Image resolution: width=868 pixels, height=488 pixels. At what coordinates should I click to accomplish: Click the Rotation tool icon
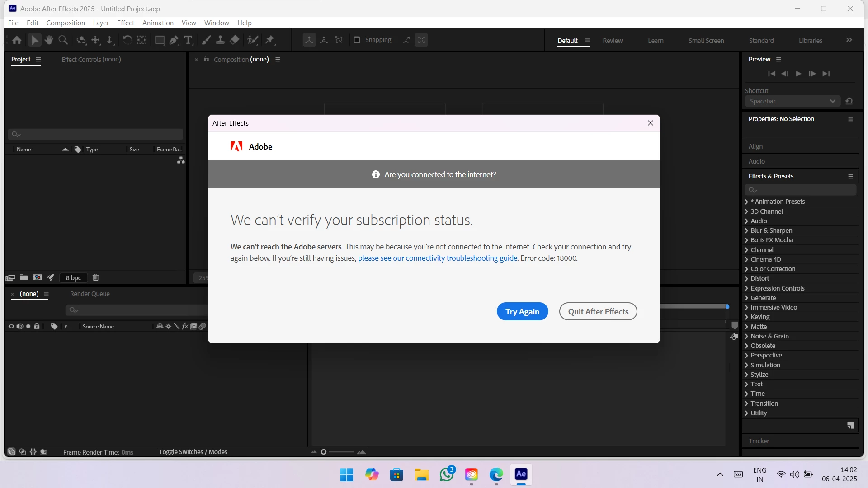(x=127, y=40)
